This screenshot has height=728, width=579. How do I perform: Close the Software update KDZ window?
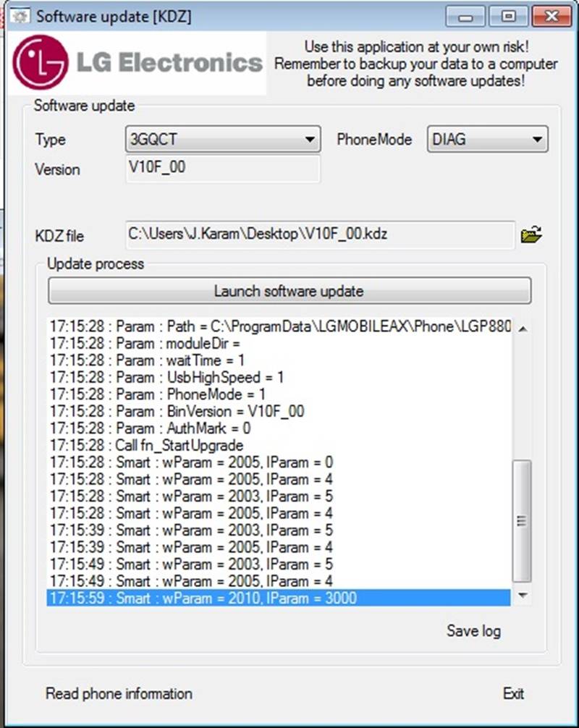[x=551, y=17]
